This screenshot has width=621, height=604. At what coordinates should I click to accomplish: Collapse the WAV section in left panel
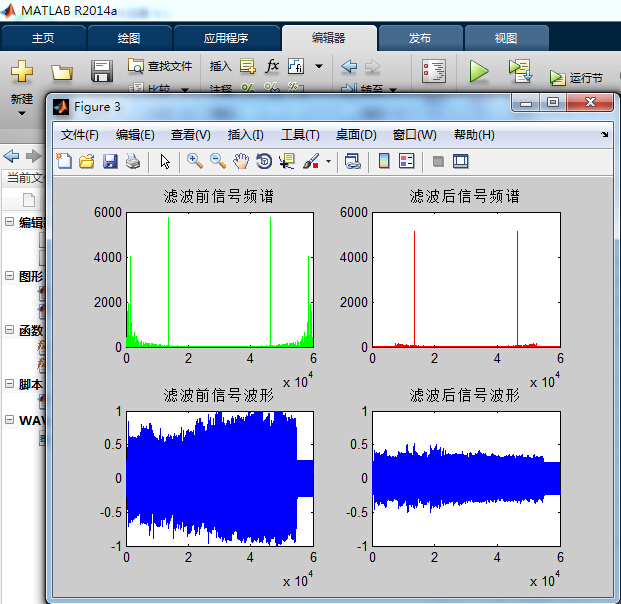pos(9,419)
